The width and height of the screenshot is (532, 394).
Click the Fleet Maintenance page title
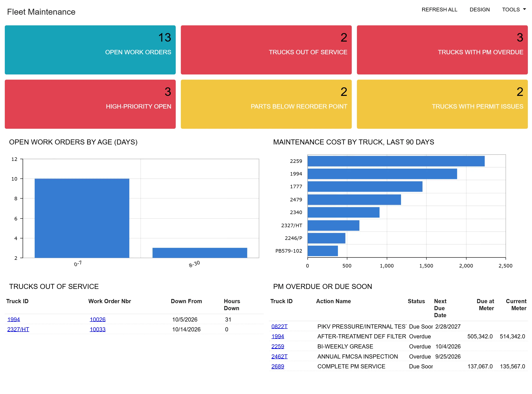pos(41,12)
